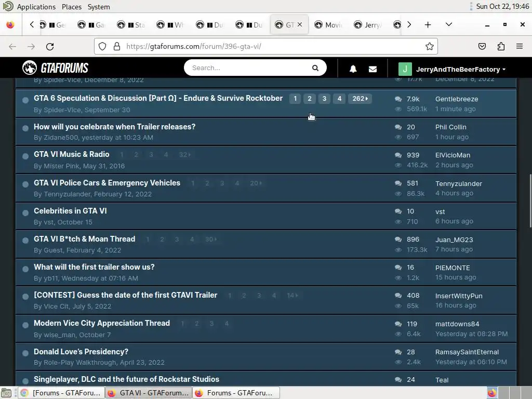Click thread author Mister Pink

[x=61, y=166]
